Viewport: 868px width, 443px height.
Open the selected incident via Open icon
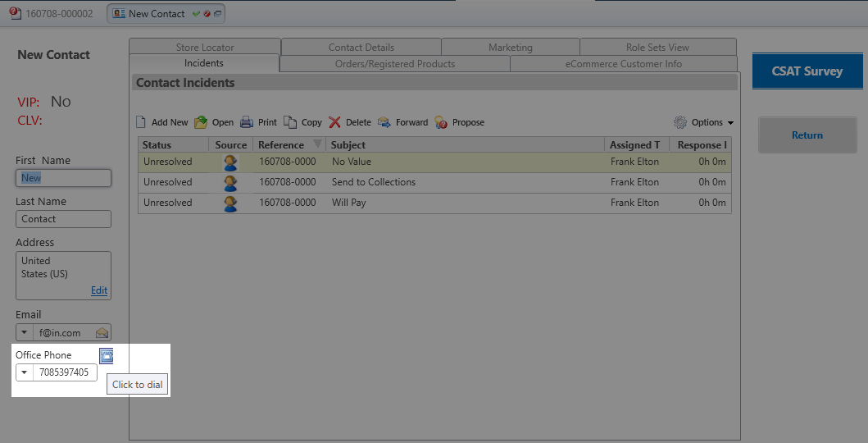point(201,122)
